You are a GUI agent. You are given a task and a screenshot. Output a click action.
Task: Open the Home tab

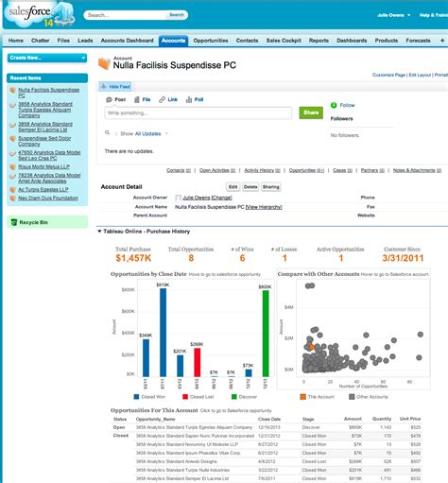tap(16, 41)
